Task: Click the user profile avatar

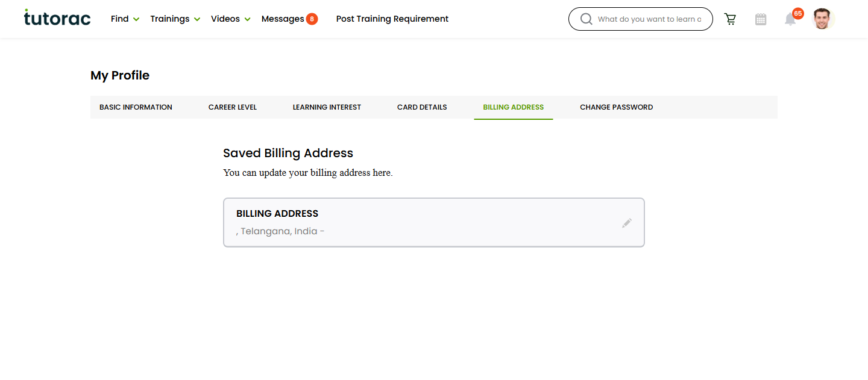Action: point(822,19)
